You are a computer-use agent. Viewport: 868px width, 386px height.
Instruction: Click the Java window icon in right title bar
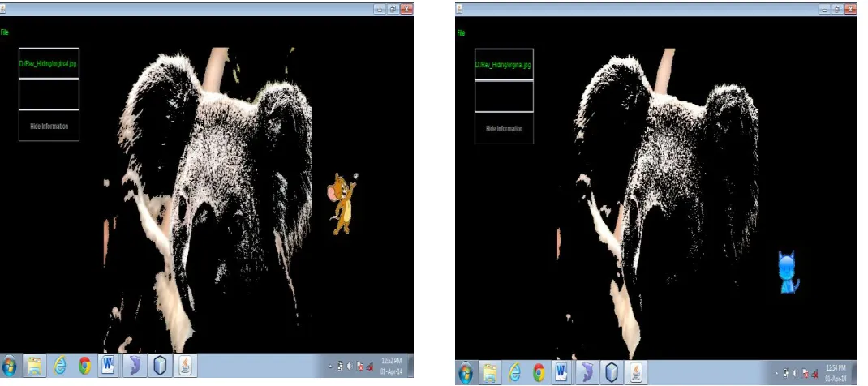click(459, 10)
